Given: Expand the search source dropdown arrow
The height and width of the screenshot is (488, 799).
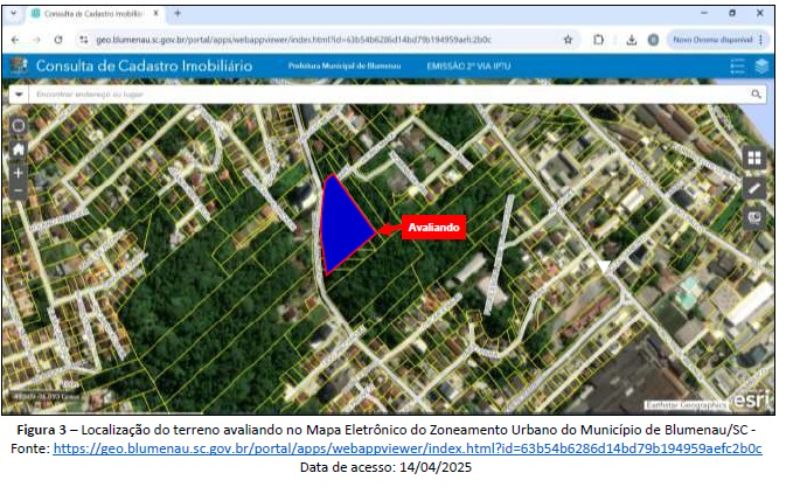Looking at the screenshot, I should [19, 94].
